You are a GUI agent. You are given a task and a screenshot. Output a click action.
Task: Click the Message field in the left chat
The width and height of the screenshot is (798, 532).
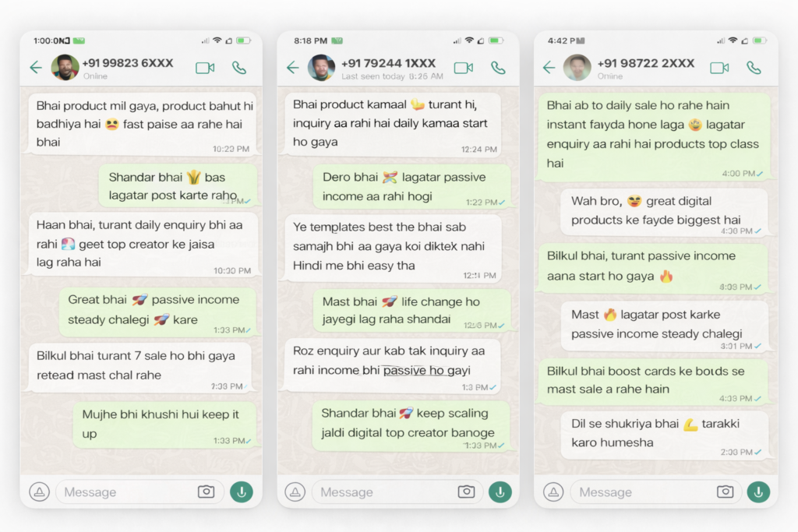[x=125, y=492]
